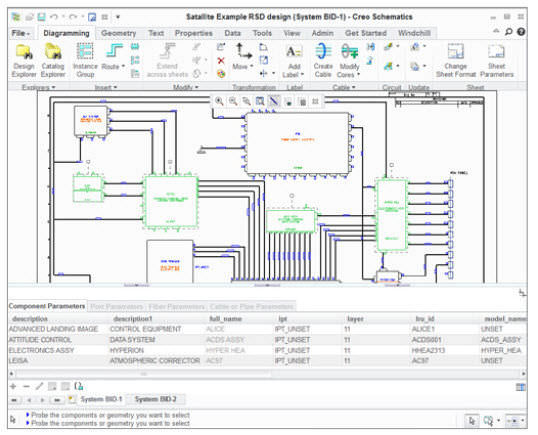Screen dimensions: 538x435
Task: Click the zoom out magnifier icon
Action: click(233, 101)
